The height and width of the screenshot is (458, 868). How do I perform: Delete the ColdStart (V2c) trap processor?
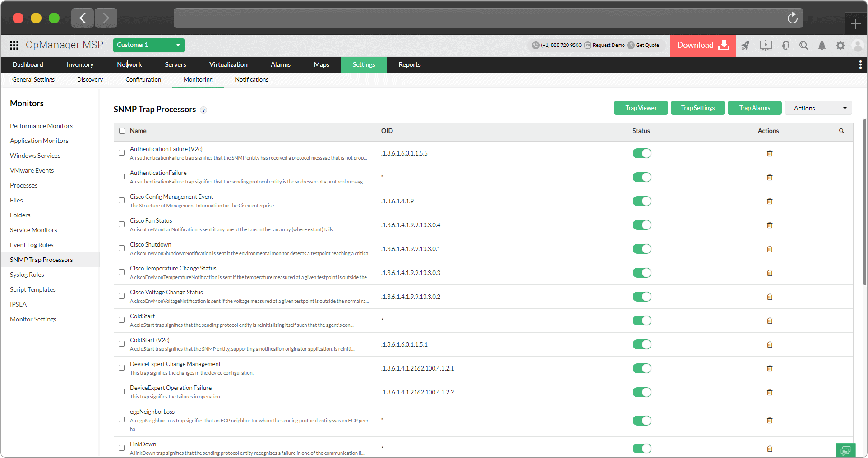click(770, 344)
